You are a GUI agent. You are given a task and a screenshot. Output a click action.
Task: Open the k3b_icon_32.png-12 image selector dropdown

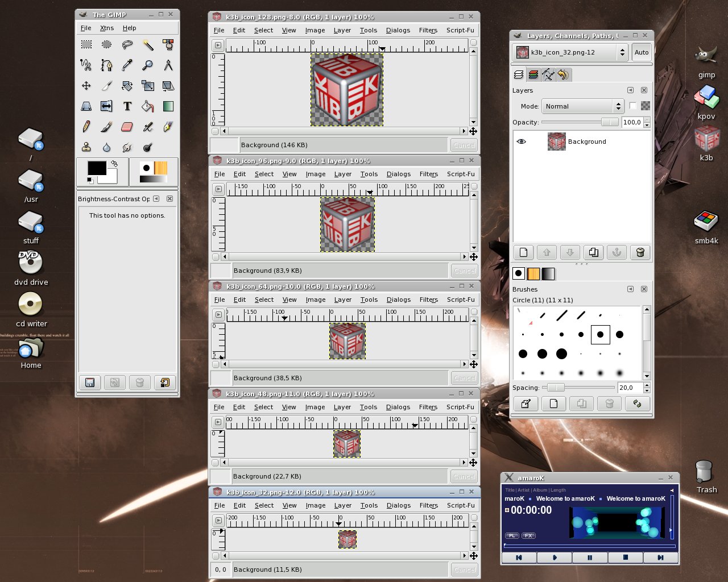coord(570,52)
